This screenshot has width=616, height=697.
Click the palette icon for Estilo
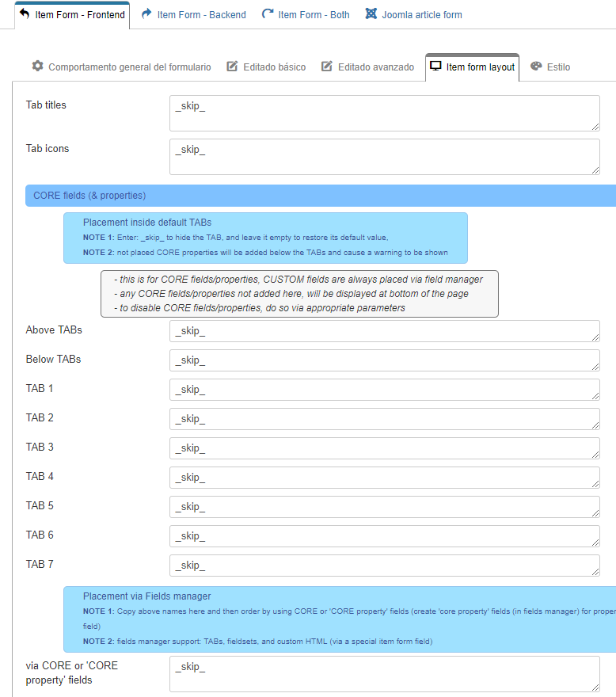coord(536,67)
